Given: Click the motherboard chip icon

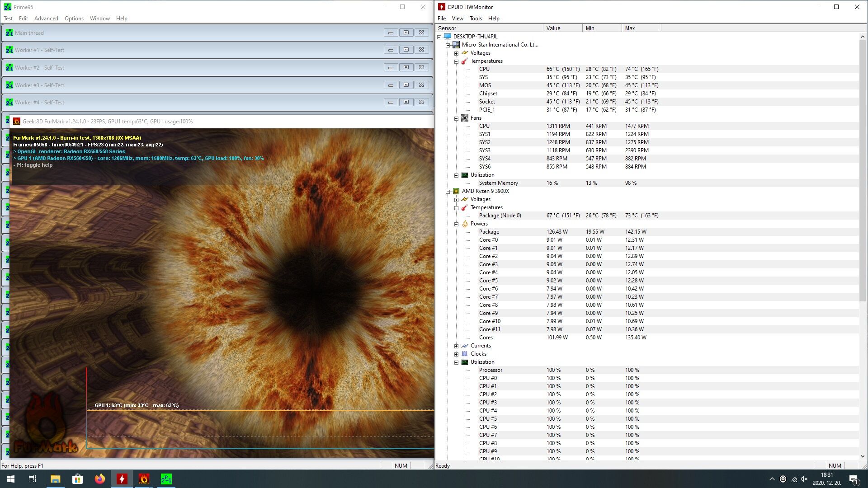Looking at the screenshot, I should [456, 45].
